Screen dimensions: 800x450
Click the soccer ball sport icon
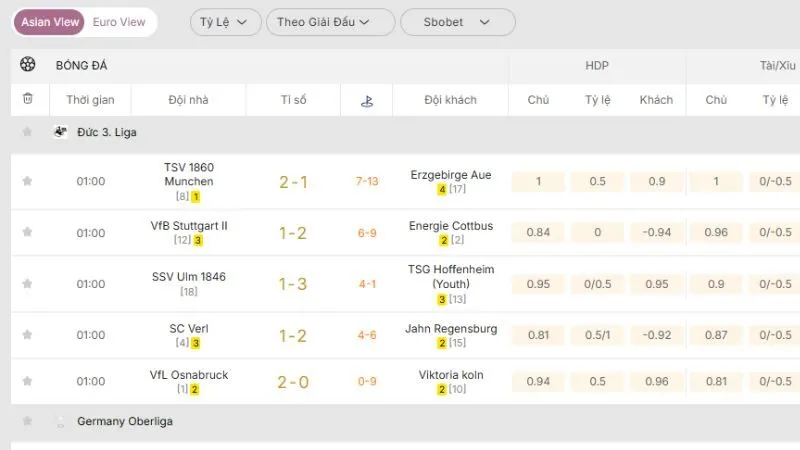click(27, 65)
